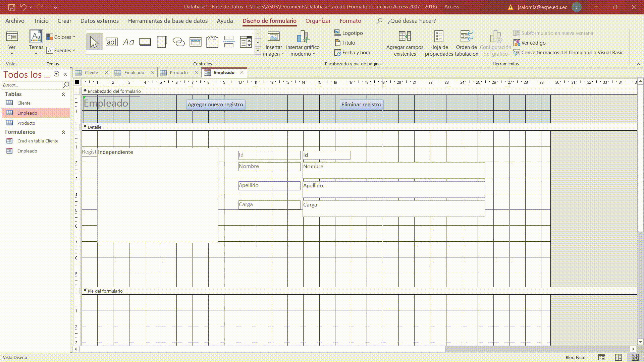Select the arrow pointer control tool

(95, 42)
